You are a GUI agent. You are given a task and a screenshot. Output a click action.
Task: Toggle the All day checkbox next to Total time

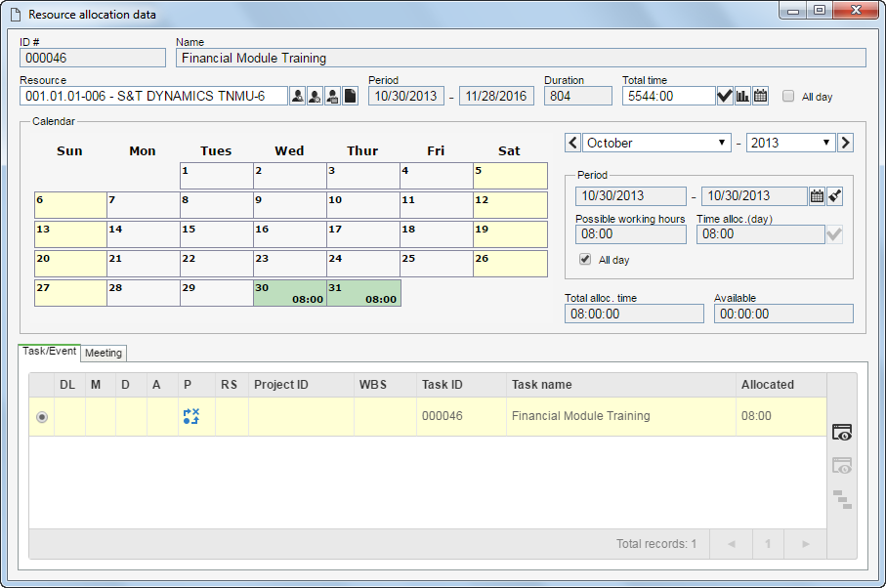pos(788,96)
